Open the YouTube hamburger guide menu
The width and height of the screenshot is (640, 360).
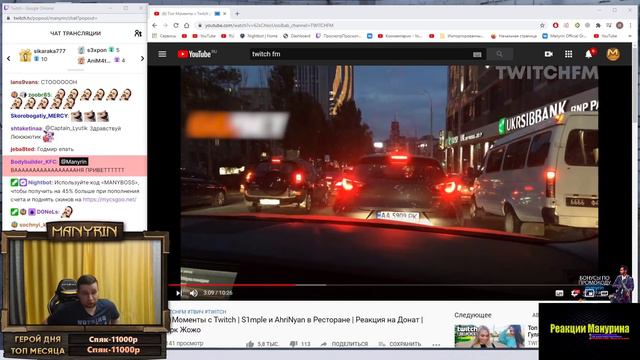pos(162,54)
